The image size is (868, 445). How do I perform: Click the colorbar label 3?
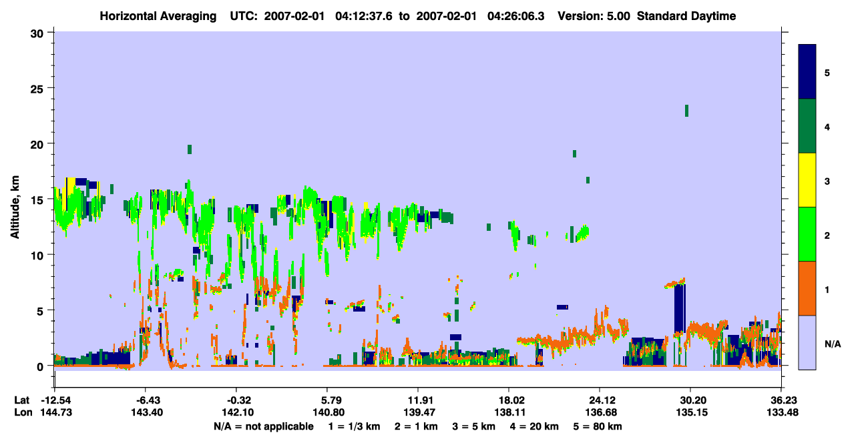tap(827, 180)
